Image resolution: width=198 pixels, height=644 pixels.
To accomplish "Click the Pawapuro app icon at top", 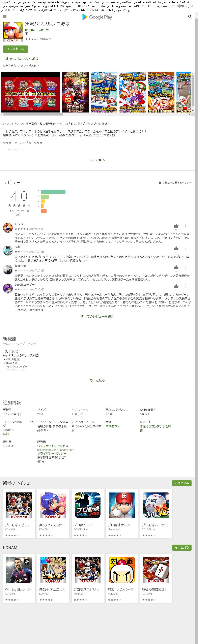I will click(13, 32).
